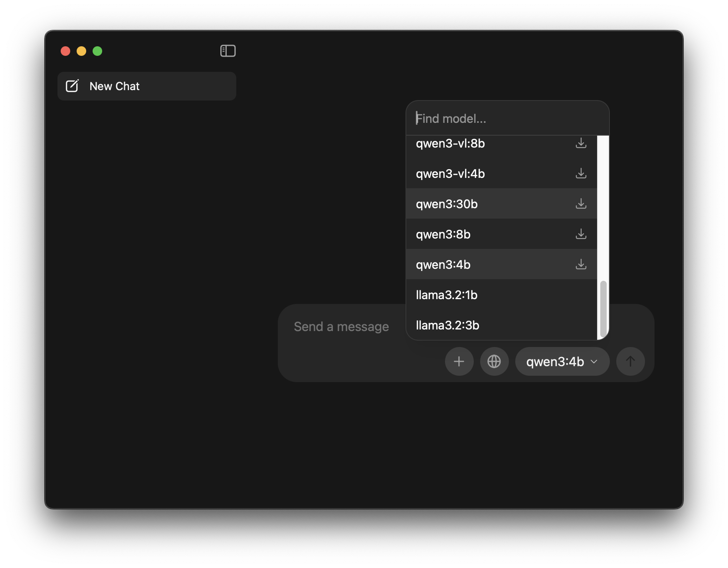Collapse the model picker chevron
The image size is (728, 568).
593,362
